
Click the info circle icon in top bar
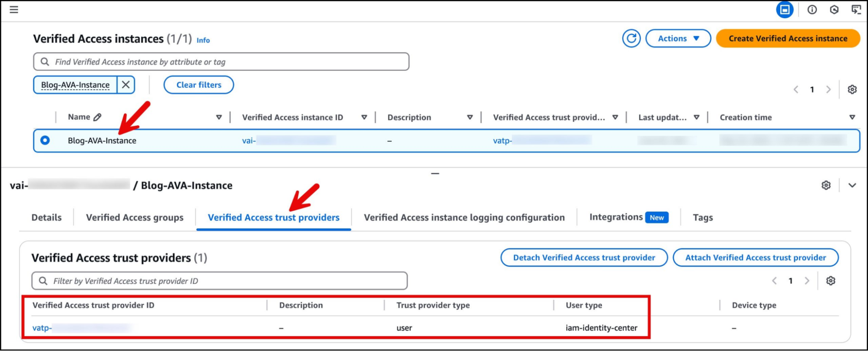point(812,10)
